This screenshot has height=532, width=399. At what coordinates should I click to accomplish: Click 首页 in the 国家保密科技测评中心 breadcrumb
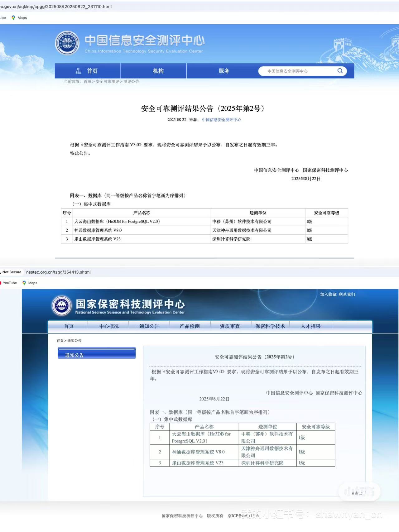pyautogui.click(x=60, y=341)
